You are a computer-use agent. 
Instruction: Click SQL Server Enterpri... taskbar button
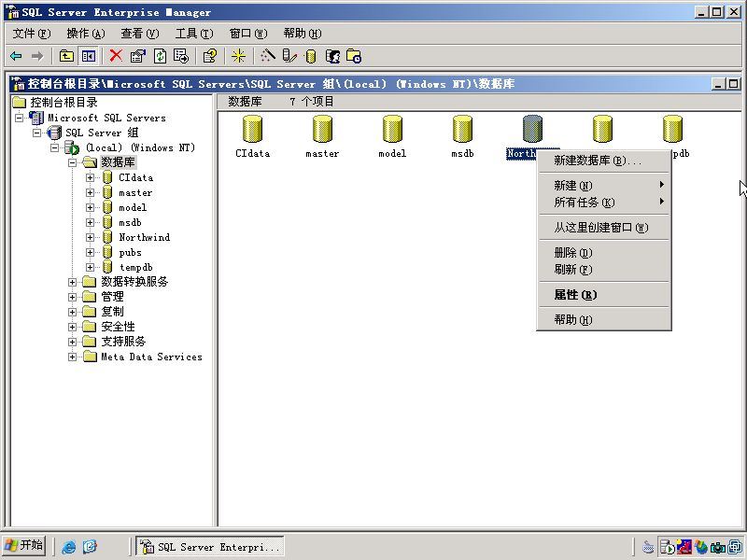coord(210,546)
